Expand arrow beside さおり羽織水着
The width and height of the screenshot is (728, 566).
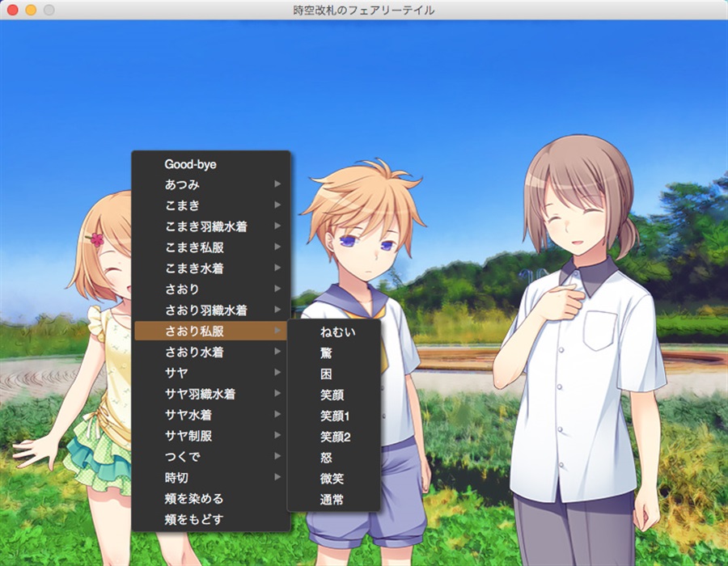(277, 310)
